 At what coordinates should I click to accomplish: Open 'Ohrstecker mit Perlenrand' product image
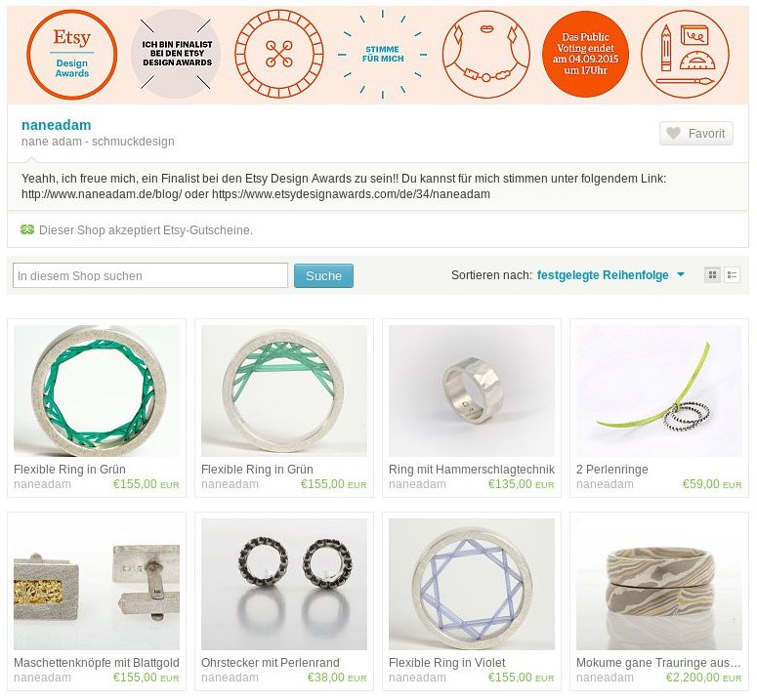click(x=284, y=584)
